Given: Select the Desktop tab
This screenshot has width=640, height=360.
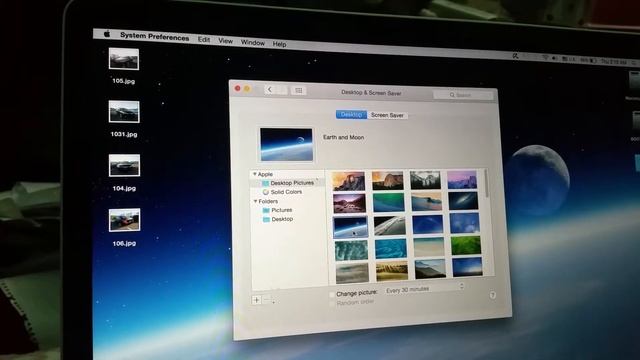Looking at the screenshot, I should (351, 114).
